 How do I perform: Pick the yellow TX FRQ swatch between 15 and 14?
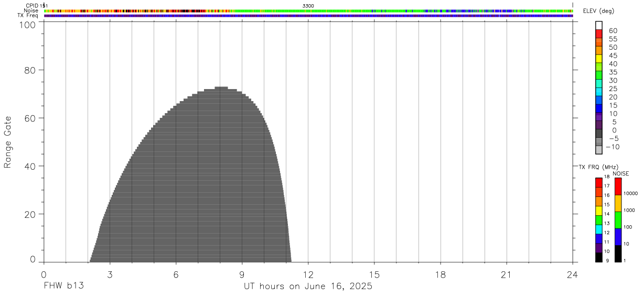[598, 211]
